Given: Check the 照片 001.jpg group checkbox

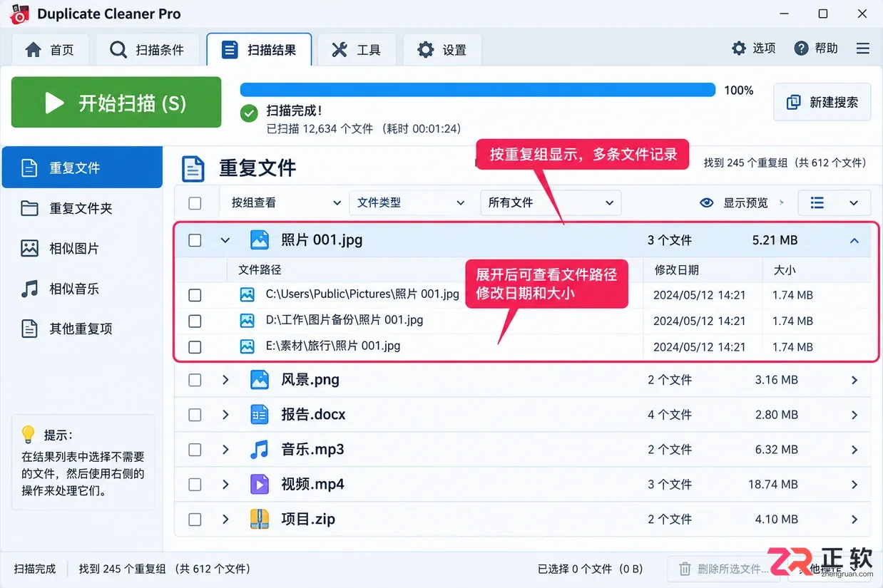Looking at the screenshot, I should pyautogui.click(x=195, y=240).
